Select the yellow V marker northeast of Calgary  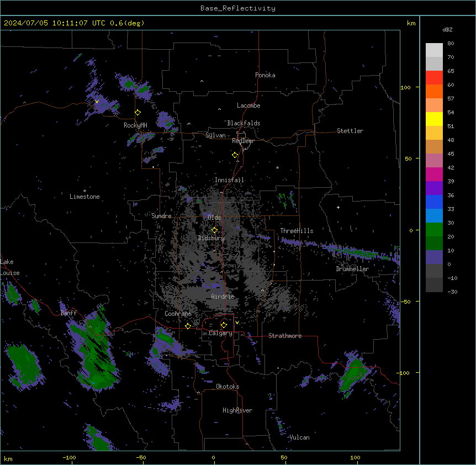[x=237, y=323]
